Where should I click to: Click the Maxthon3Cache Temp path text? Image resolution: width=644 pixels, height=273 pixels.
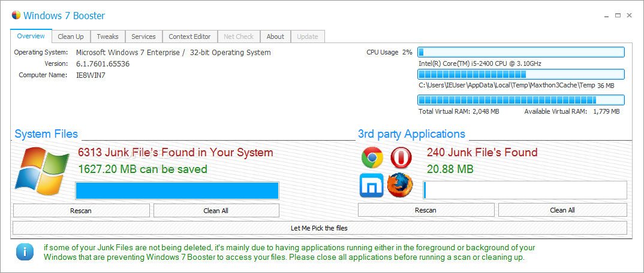click(507, 86)
